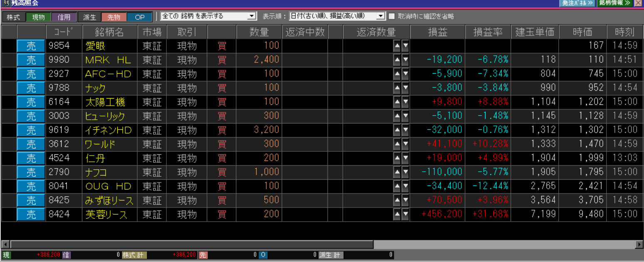
Task: Sort by 損益率 column header
Action: (x=488, y=32)
